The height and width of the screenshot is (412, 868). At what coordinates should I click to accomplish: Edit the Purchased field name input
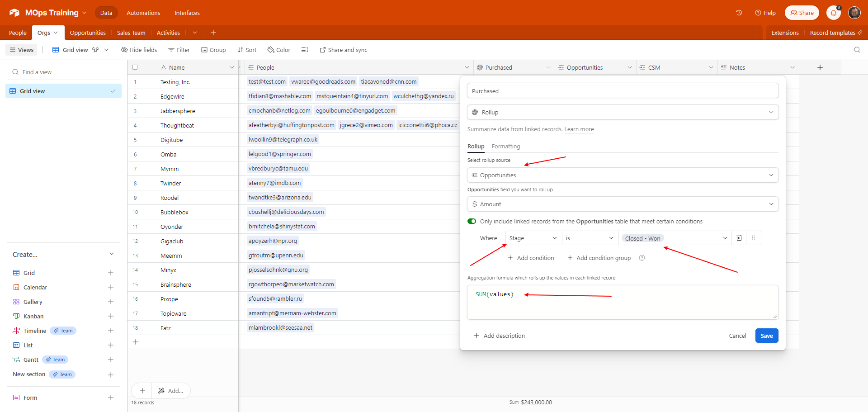pyautogui.click(x=622, y=91)
